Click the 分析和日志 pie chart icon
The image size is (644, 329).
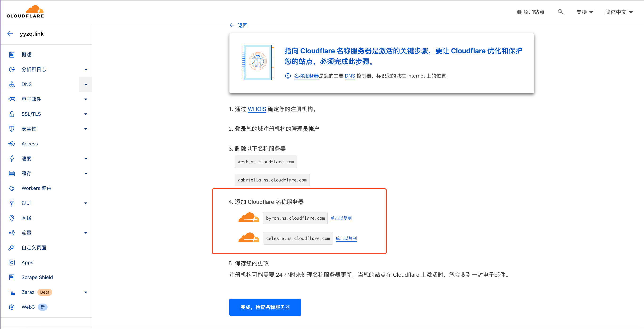[12, 69]
